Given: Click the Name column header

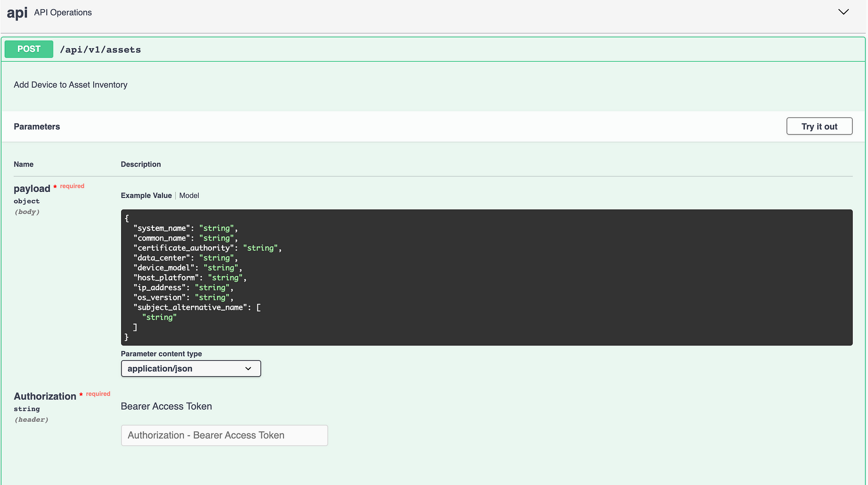Looking at the screenshot, I should pos(23,164).
